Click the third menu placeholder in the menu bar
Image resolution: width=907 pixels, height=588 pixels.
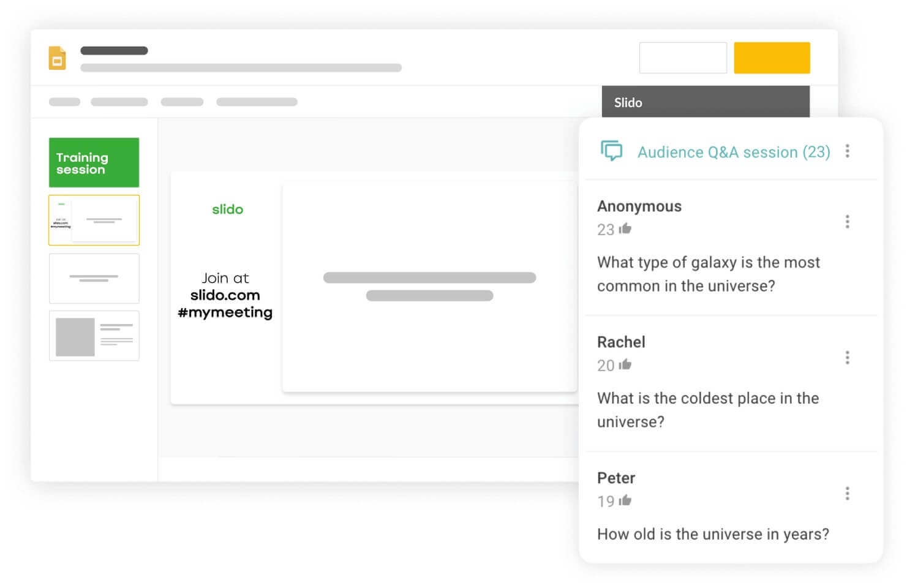pos(182,102)
